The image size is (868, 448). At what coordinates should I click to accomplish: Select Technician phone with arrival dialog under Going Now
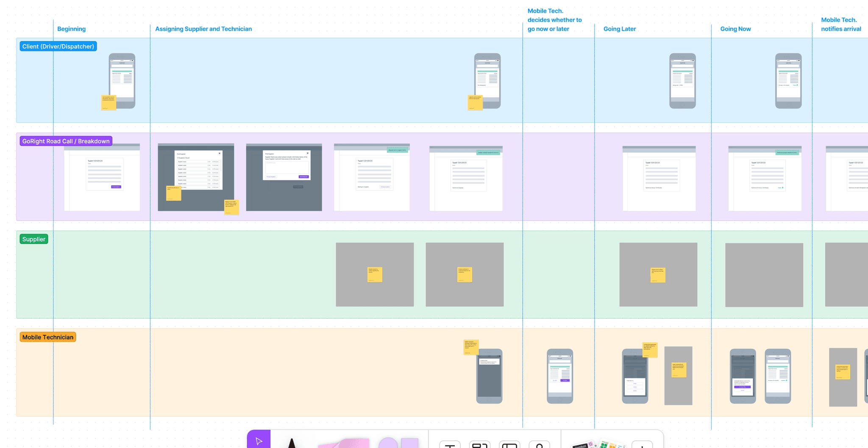coord(743,376)
